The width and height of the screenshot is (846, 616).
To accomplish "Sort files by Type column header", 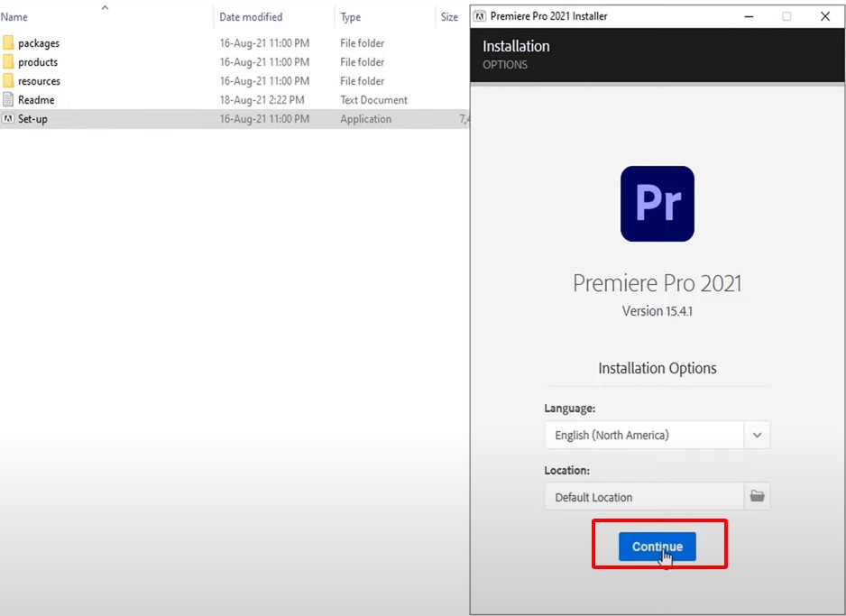I will click(351, 17).
